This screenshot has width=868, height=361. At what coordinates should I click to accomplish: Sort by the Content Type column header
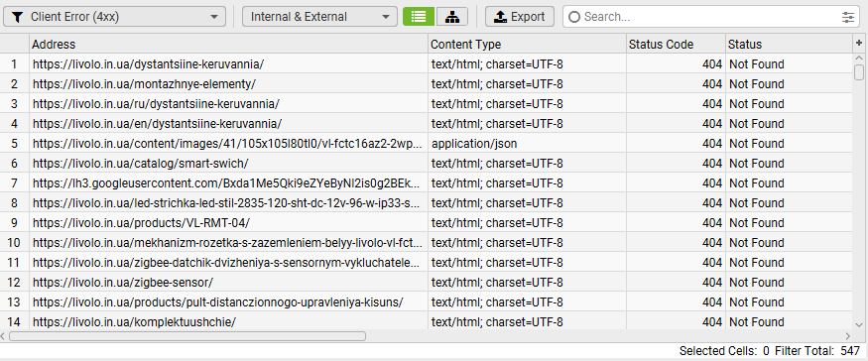527,44
